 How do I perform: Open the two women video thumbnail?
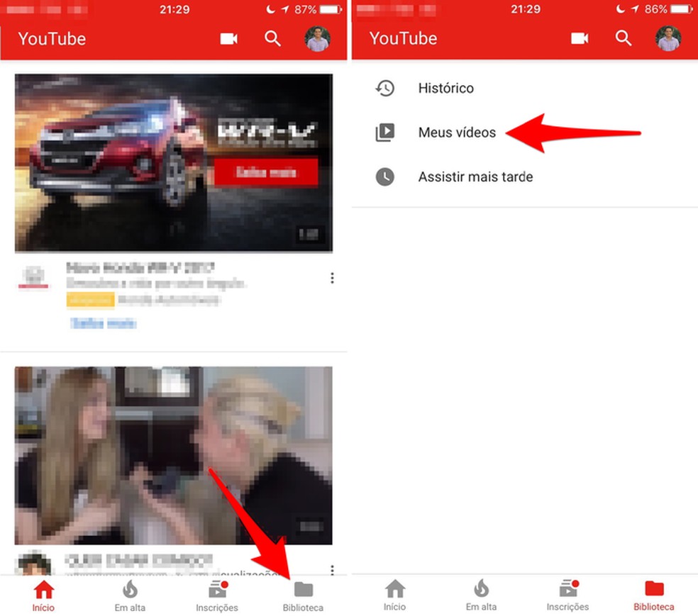(x=174, y=455)
